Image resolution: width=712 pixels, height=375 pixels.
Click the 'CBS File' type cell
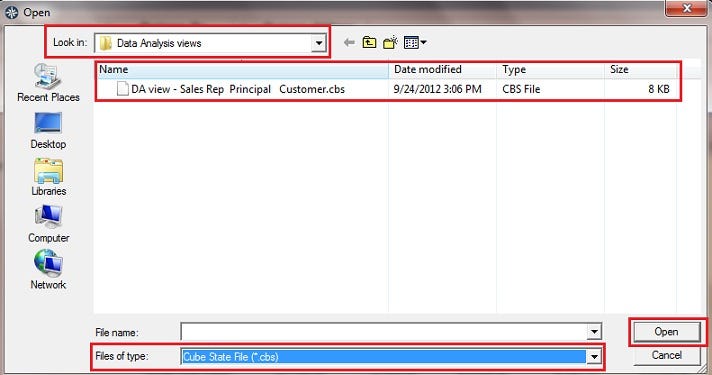(521, 89)
